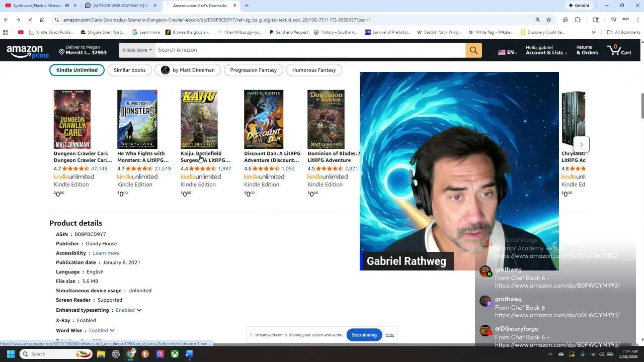Click the browser home button
This screenshot has height=362, width=644.
pyautogui.click(x=42, y=20)
